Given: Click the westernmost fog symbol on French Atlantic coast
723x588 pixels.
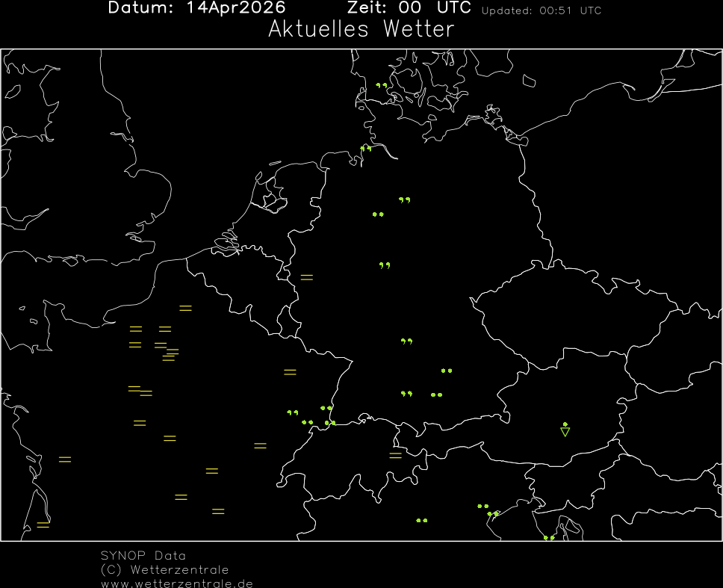Looking at the screenshot, I should (65, 459).
